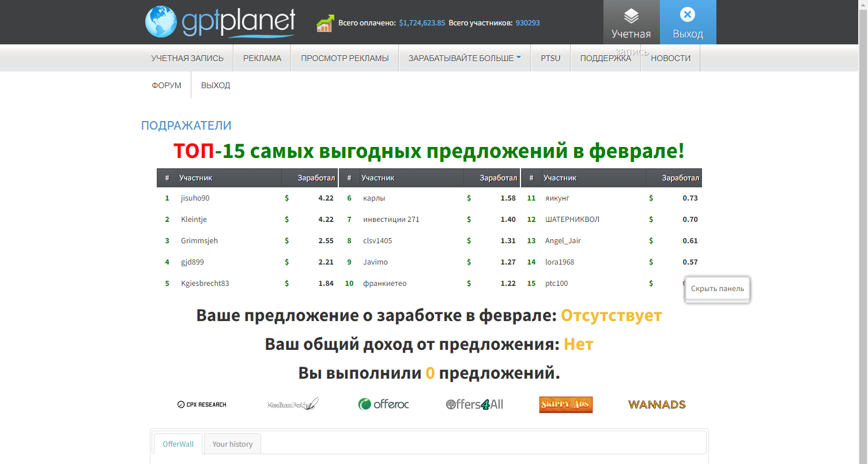Click the Скрыть панель button
Screen dimensions: 868x464
[x=718, y=289]
